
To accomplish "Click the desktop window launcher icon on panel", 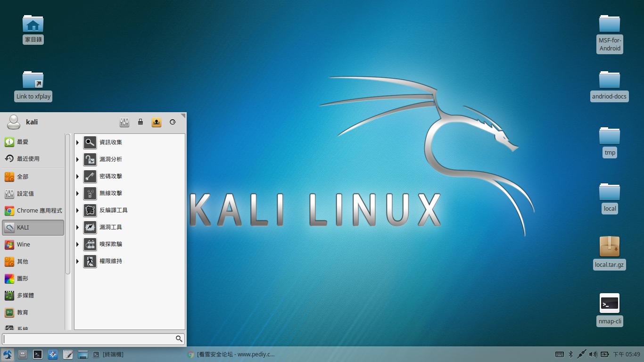I will (83, 354).
